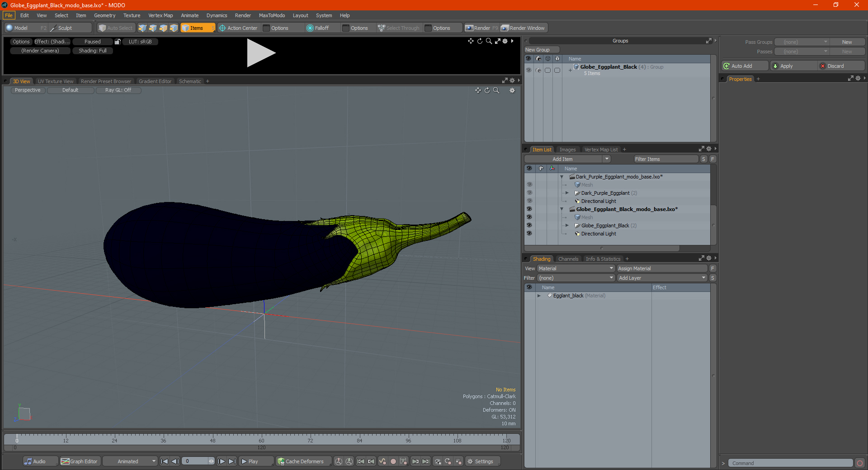The width and height of the screenshot is (868, 470).
Task: Activate Items selection mode
Action: pos(198,28)
